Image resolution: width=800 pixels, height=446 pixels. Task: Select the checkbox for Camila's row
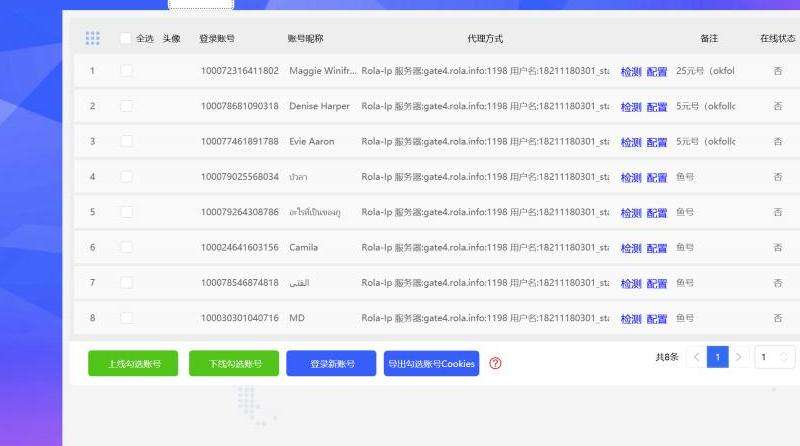(126, 247)
